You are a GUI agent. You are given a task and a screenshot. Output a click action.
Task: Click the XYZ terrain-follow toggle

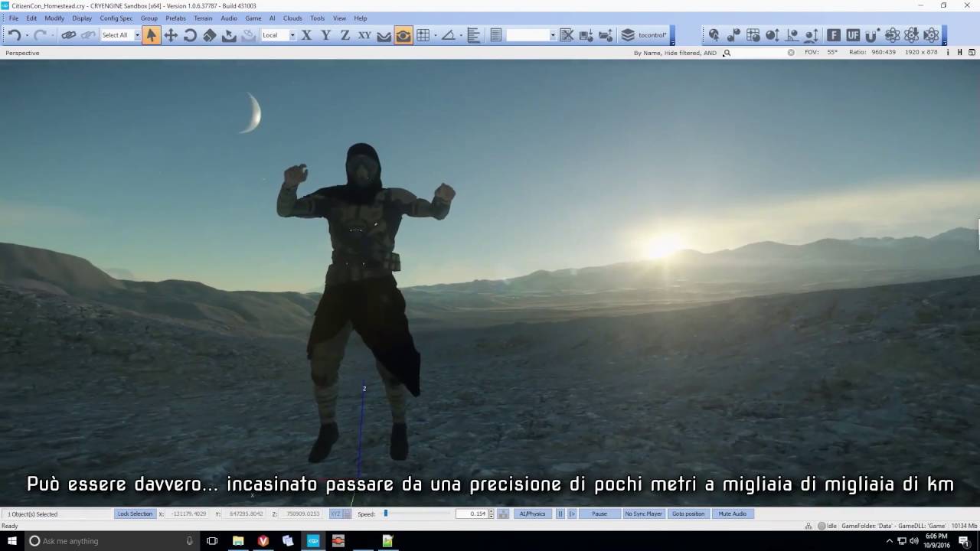tap(335, 514)
